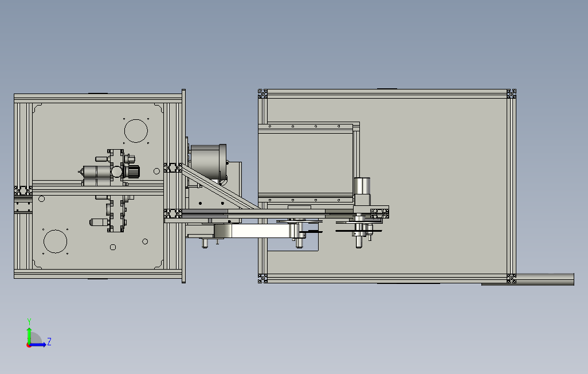Select the inner rectangular box panel in right frame

point(305,163)
